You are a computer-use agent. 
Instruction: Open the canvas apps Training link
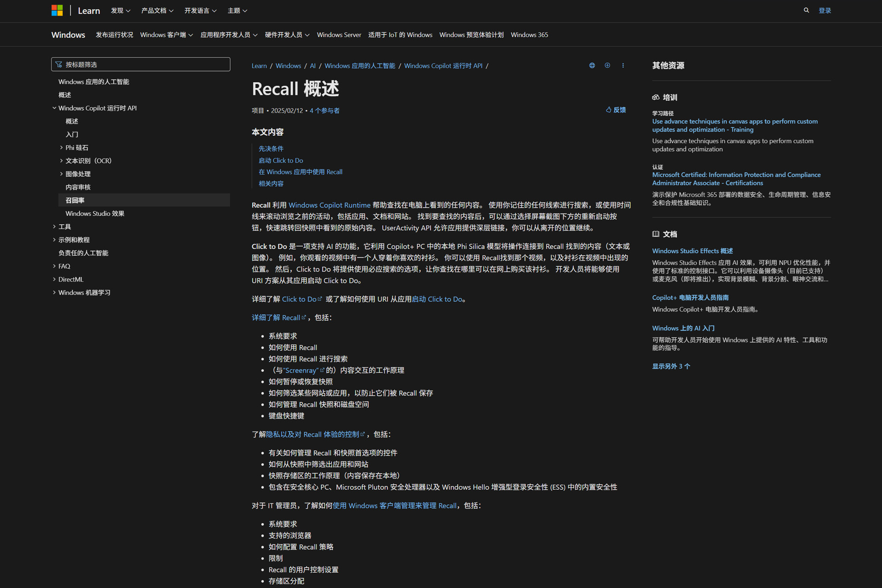pyautogui.click(x=735, y=125)
